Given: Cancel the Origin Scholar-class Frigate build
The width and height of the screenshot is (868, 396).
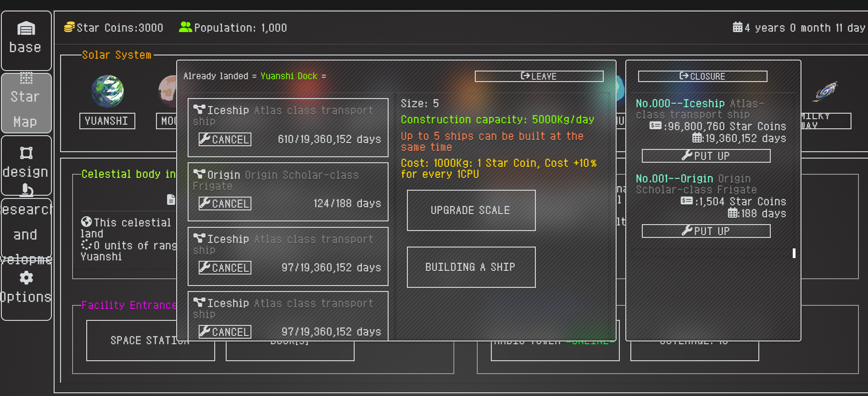Looking at the screenshot, I should point(225,203).
